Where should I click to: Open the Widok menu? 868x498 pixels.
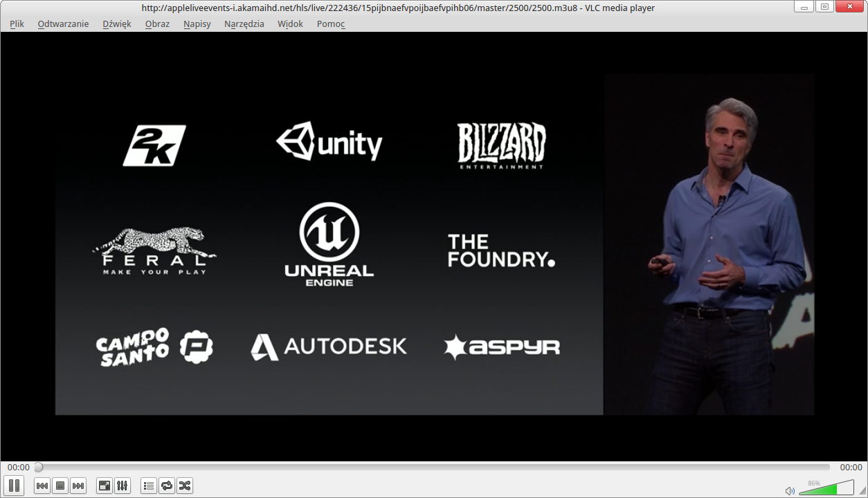click(290, 24)
